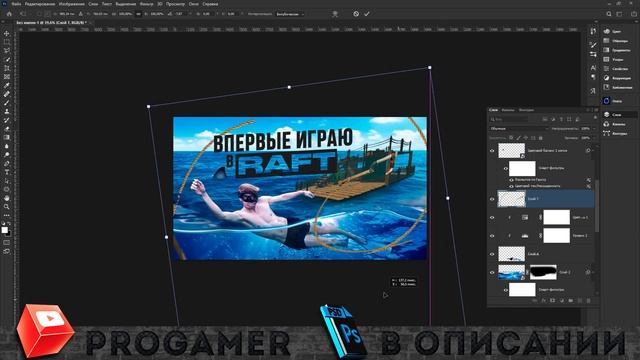Select the Eraser tool
Viewport: 640px width, 360px height.
coord(7,129)
